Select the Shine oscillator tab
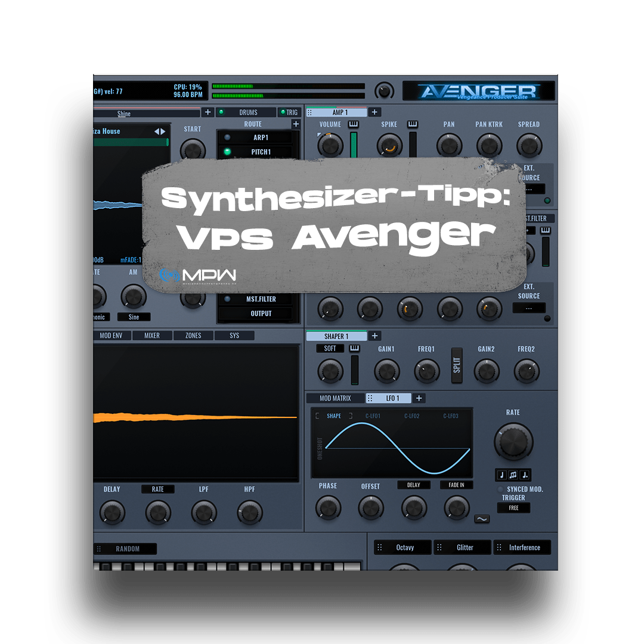This screenshot has height=644, width=644. (146, 114)
